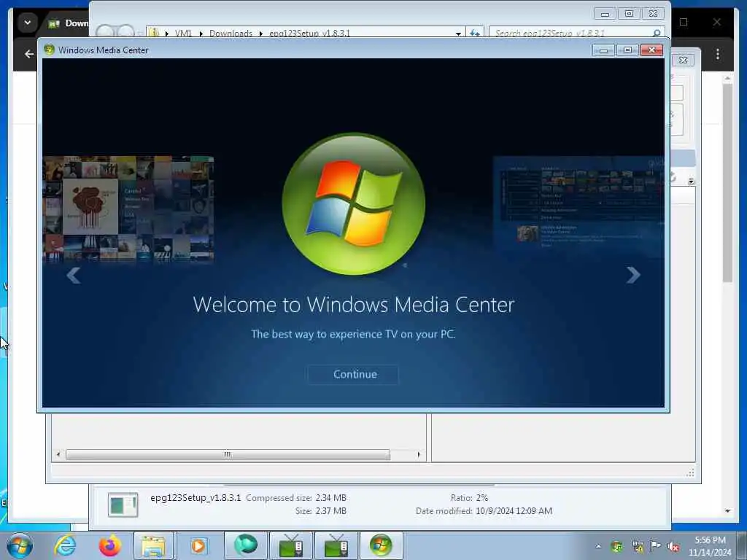Screen dimensions: 747x560
Task: Expand the Explorer address bar history dropdown
Action: click(x=458, y=33)
